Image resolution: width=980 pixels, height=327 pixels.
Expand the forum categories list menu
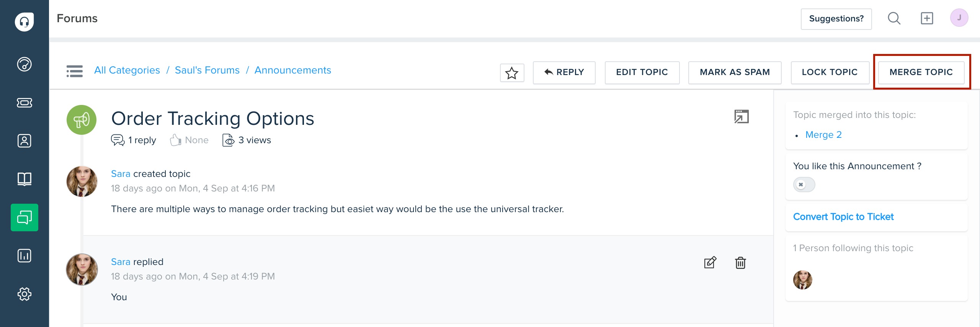(74, 71)
